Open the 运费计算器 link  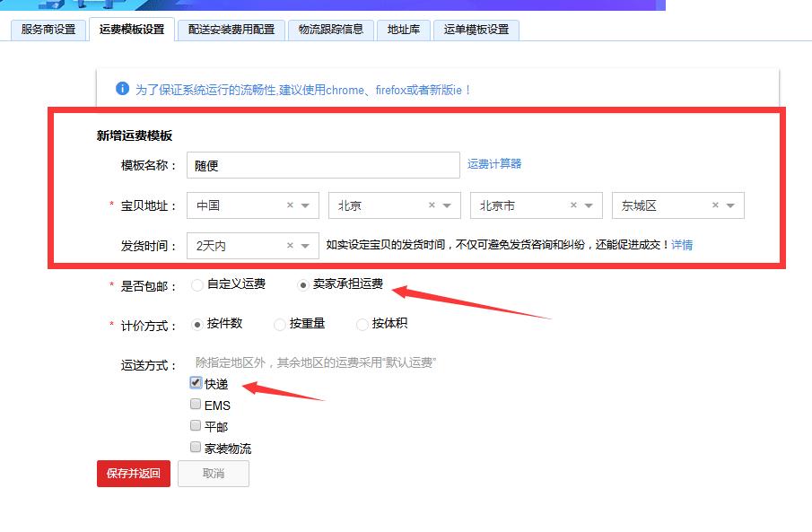coord(493,165)
